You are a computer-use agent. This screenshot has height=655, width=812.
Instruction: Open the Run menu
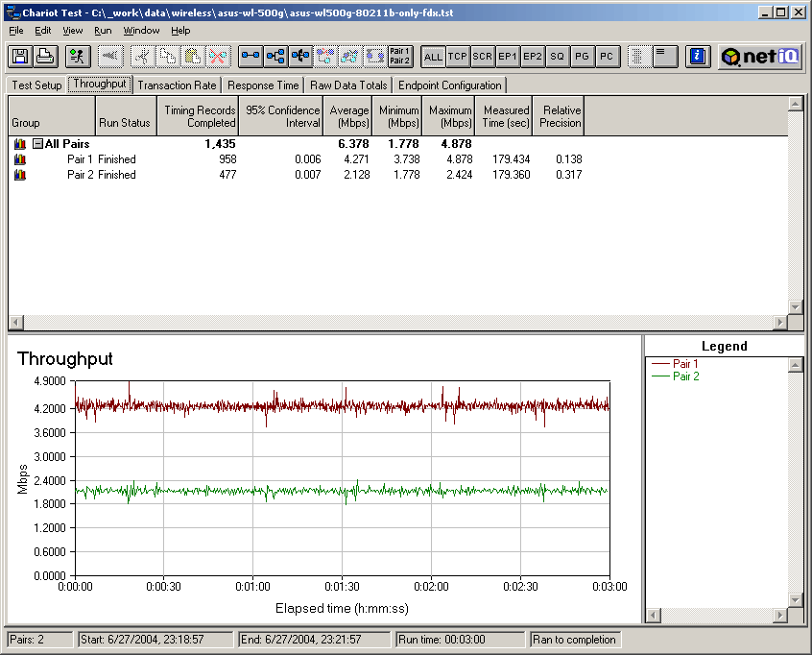103,31
